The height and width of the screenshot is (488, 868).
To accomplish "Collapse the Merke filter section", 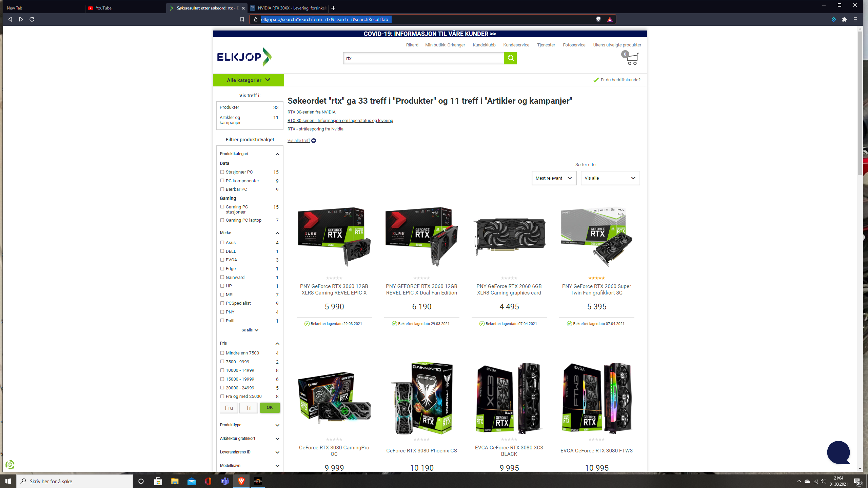I will click(x=277, y=233).
